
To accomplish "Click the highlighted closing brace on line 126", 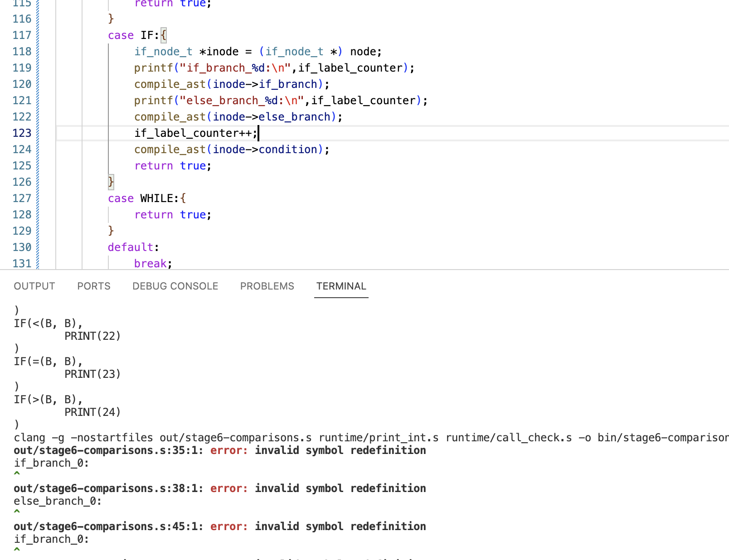I will pos(111,182).
